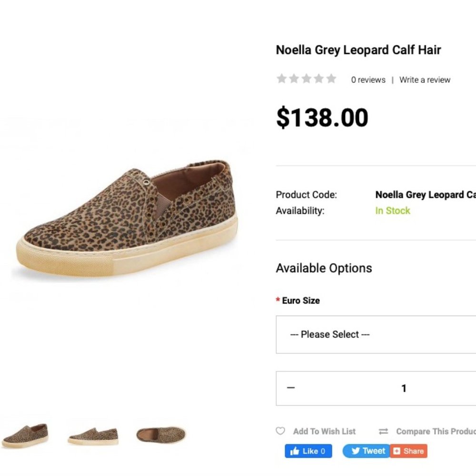Click the 'Write a review' link
Viewport: 476px width, 476px height.
click(424, 79)
